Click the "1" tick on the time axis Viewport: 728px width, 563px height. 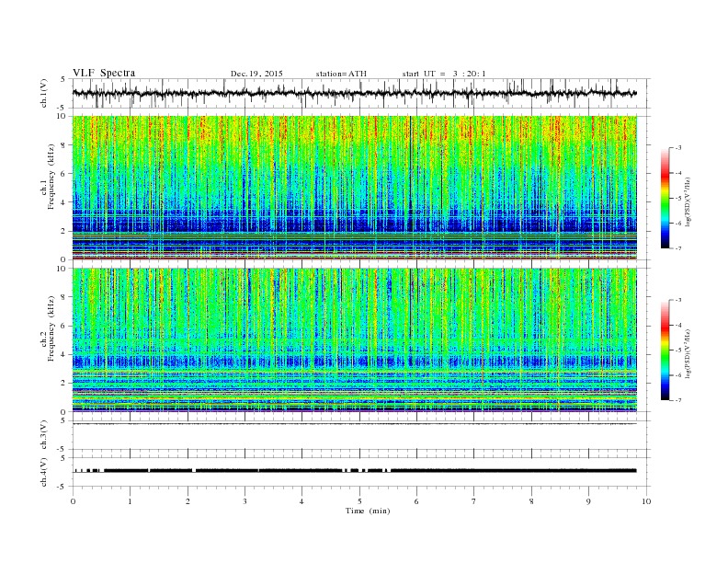[130, 501]
